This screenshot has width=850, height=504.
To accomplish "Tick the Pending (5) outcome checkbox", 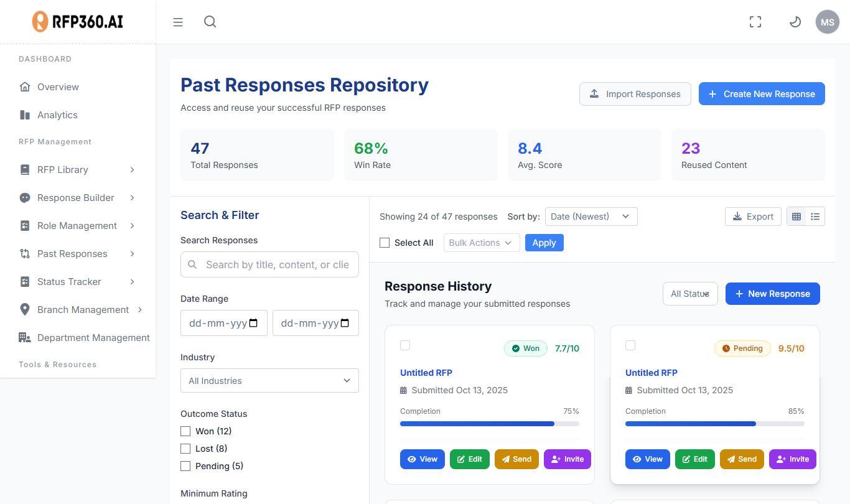I will tap(185, 466).
